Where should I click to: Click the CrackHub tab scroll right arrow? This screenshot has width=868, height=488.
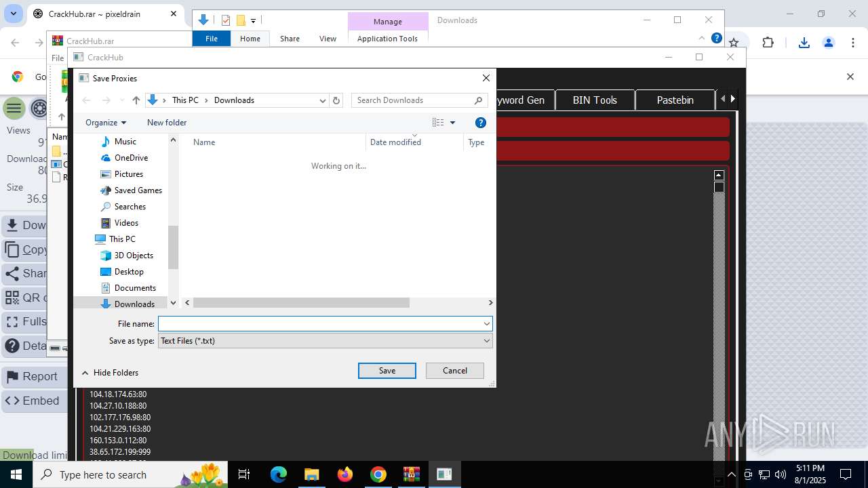pos(732,99)
